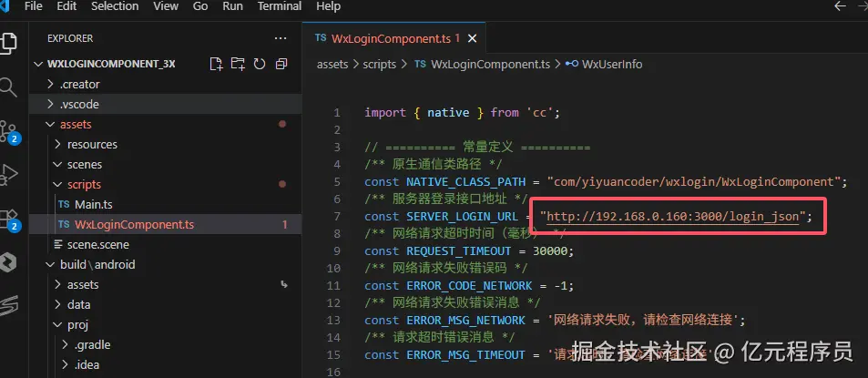Click the New Folder icon in Explorer
868x378 pixels.
pos(238,64)
